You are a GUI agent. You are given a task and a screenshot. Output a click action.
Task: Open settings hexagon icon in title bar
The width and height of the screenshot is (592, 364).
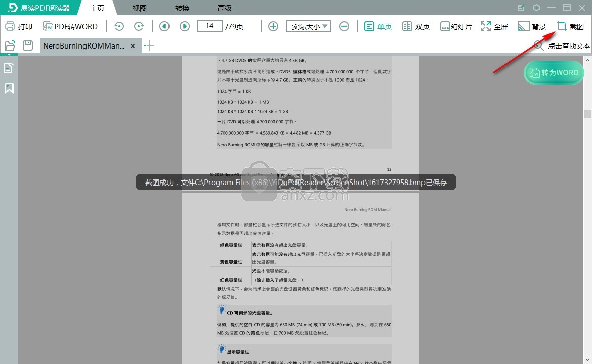click(x=536, y=8)
